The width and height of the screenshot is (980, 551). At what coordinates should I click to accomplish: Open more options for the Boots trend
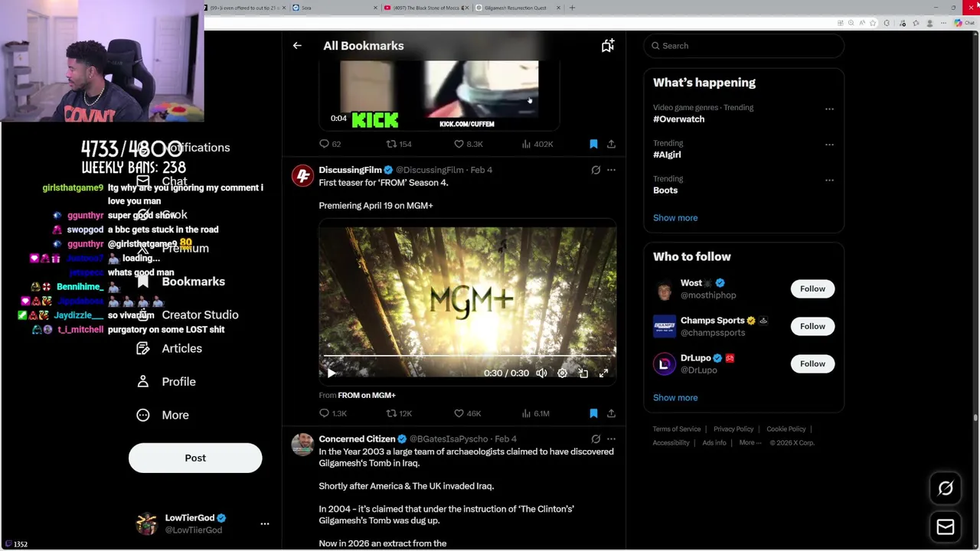pos(829,181)
